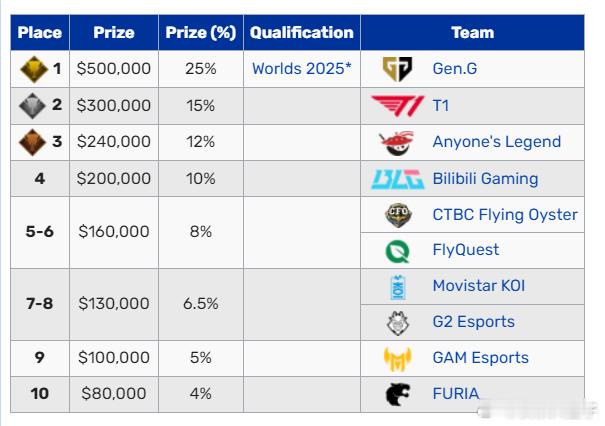Click the bronze third-place medal icon

[x=32, y=142]
